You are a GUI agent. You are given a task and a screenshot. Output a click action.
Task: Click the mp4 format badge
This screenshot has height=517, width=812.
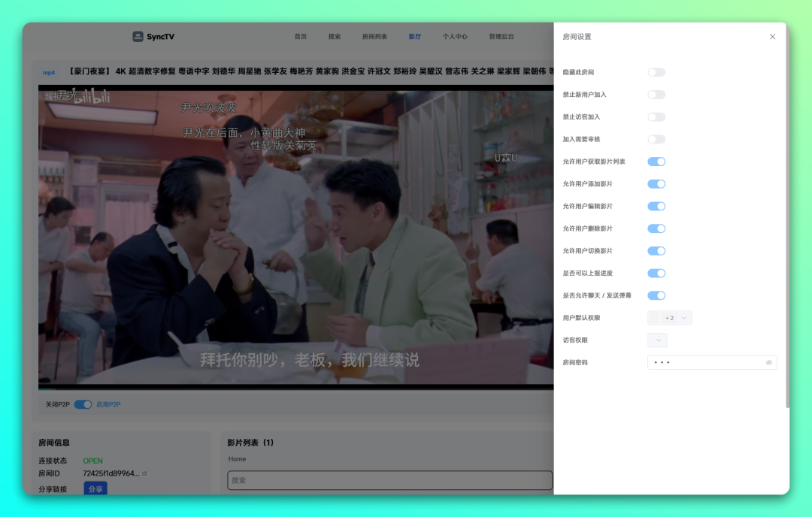click(x=49, y=72)
